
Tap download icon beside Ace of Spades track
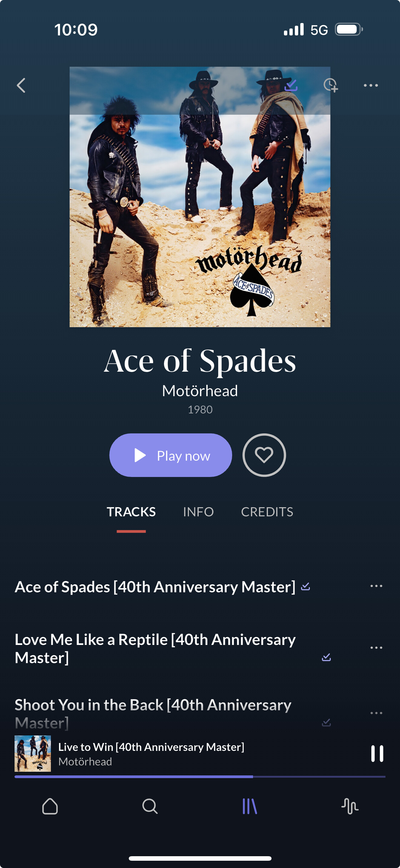tap(305, 587)
